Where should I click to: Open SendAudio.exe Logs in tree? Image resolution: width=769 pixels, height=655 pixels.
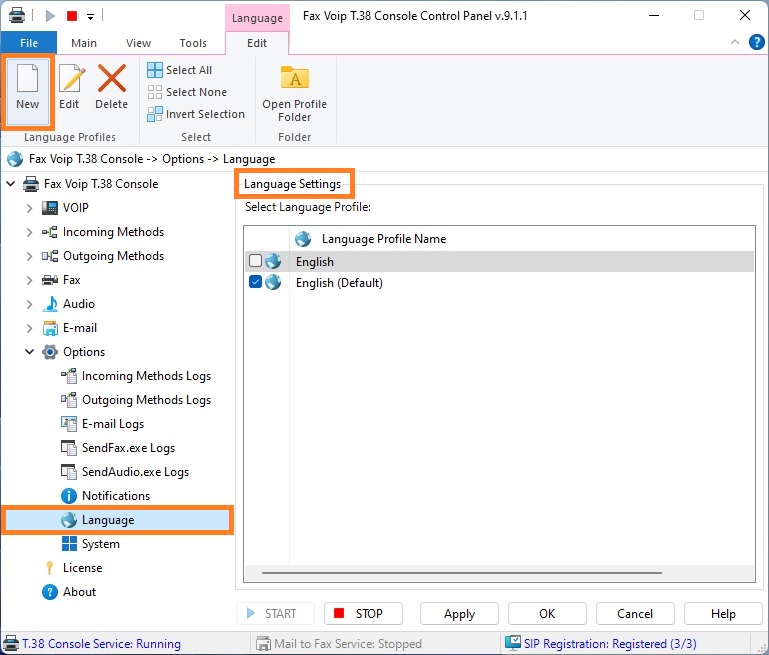(x=125, y=472)
